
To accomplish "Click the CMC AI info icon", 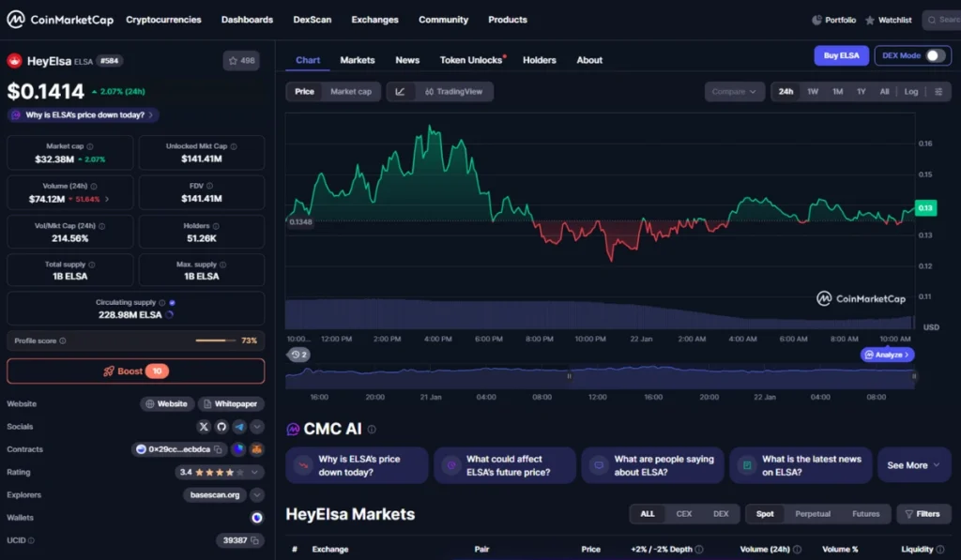I will (x=372, y=430).
